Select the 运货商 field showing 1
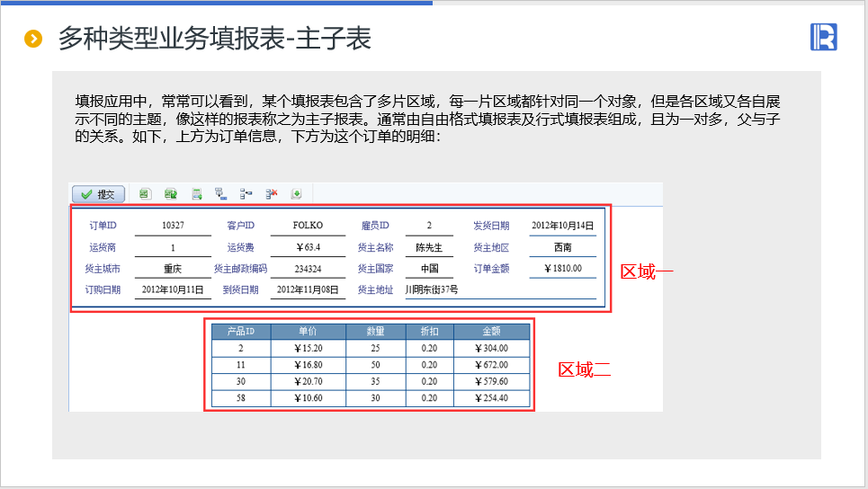This screenshot has height=489, width=868. coord(173,247)
